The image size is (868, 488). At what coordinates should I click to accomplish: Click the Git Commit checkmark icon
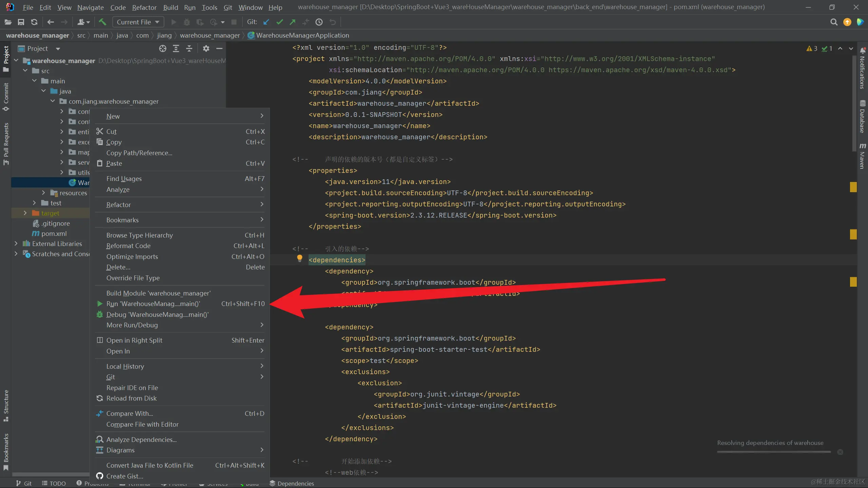coord(279,22)
